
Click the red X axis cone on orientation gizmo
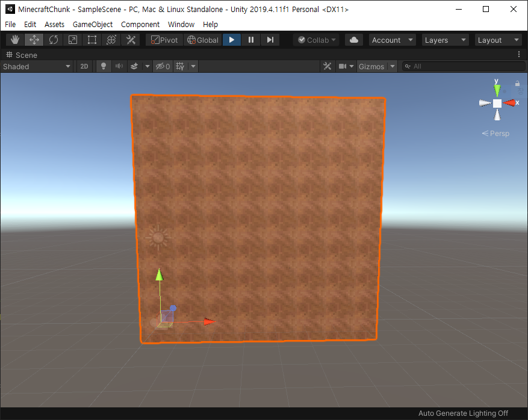point(509,103)
